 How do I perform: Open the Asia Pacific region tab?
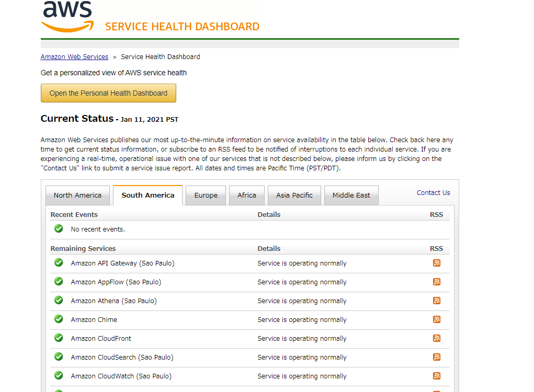(x=294, y=195)
